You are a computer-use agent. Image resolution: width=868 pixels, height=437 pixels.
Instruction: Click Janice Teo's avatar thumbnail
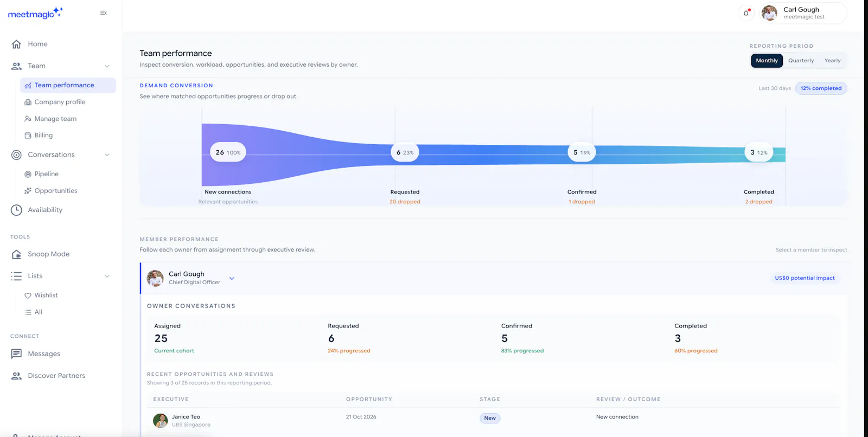click(160, 421)
